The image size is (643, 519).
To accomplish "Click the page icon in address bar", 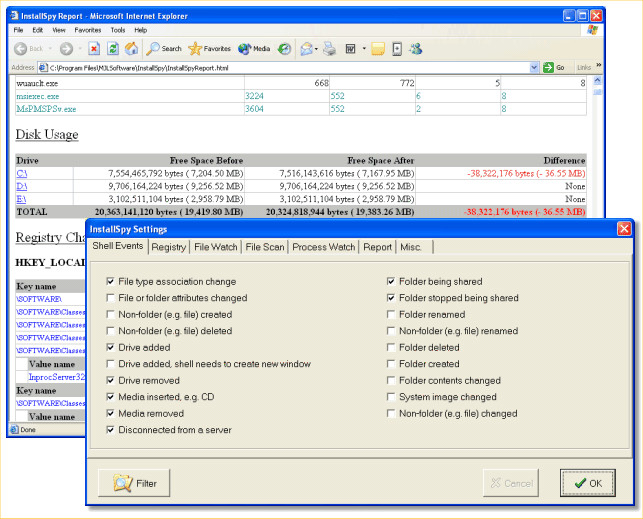I will pyautogui.click(x=43, y=68).
